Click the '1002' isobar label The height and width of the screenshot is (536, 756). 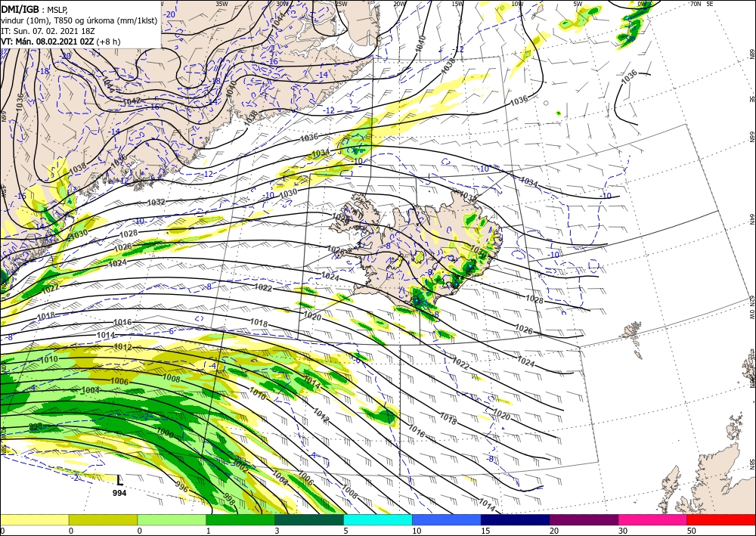coord(240,466)
